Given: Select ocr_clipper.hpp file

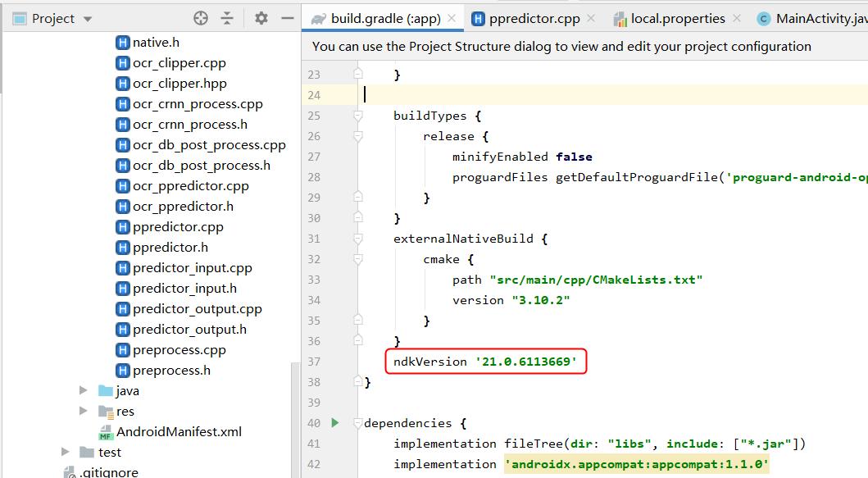Looking at the screenshot, I should tap(180, 84).
